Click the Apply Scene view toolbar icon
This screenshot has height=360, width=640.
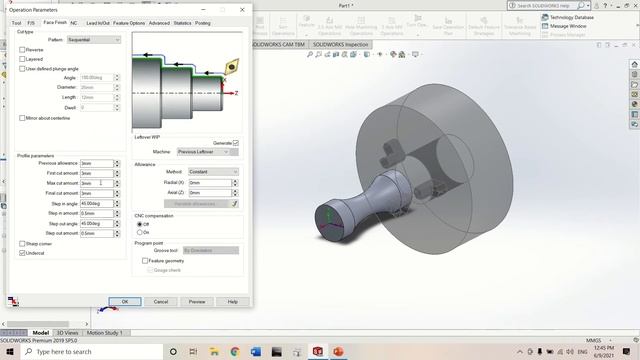402,54
